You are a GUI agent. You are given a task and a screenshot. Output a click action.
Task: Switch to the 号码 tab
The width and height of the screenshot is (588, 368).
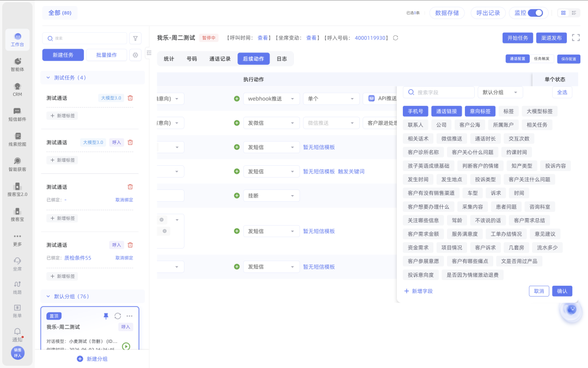(x=192, y=59)
